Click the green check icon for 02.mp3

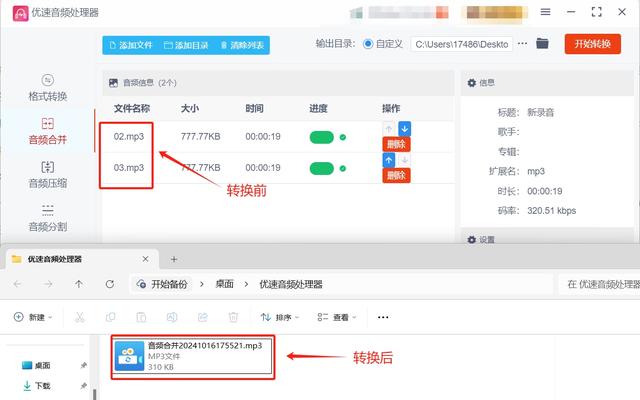click(343, 137)
